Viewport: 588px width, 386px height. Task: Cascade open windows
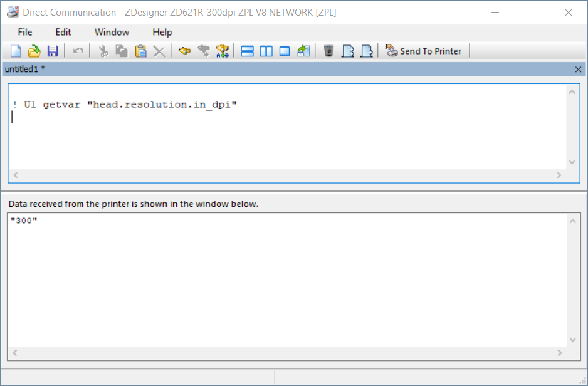284,51
